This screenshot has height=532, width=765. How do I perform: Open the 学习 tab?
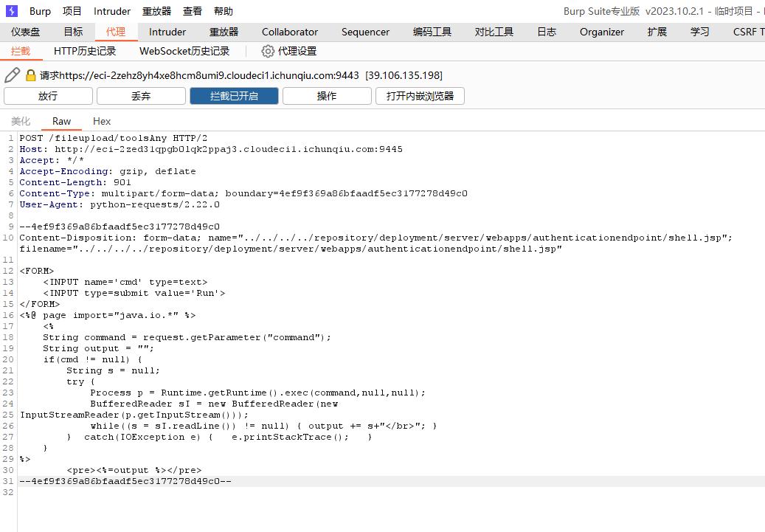pyautogui.click(x=699, y=32)
